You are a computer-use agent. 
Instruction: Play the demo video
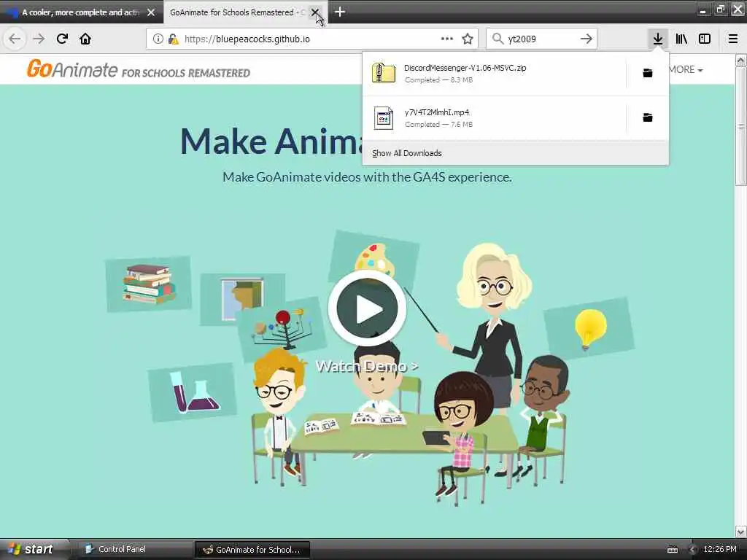[367, 308]
